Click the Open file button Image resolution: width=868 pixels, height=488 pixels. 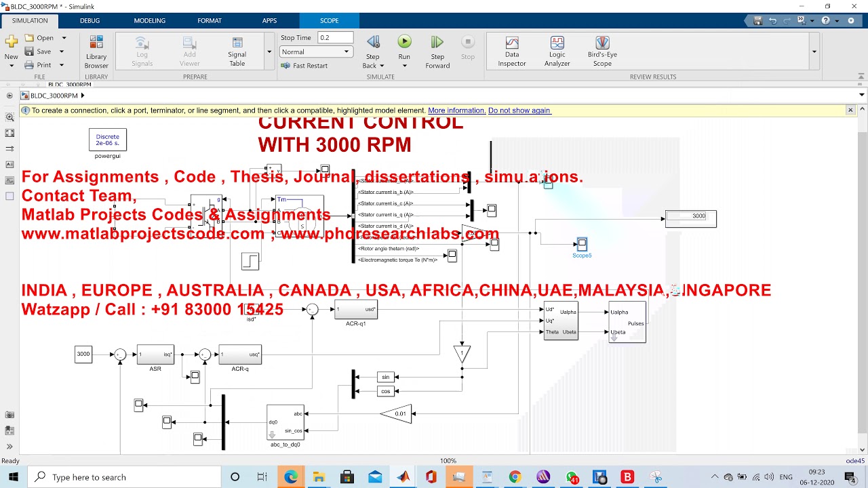tap(40, 38)
